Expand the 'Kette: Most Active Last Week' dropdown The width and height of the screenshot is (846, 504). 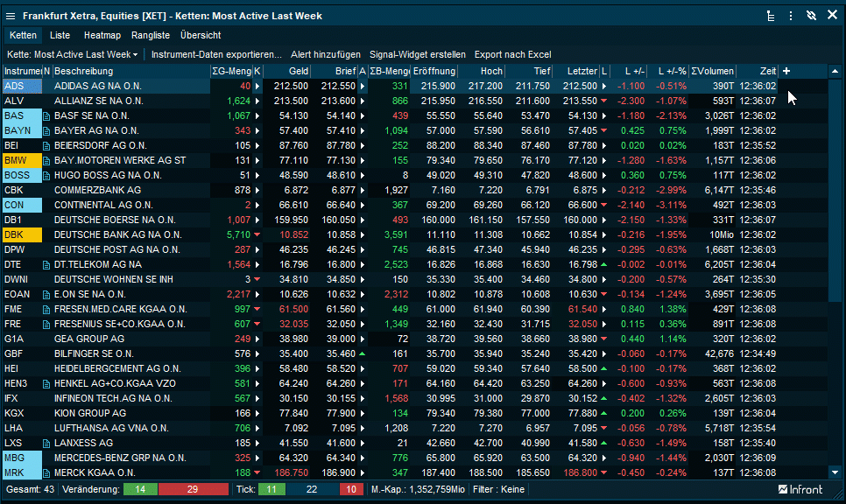(x=74, y=54)
